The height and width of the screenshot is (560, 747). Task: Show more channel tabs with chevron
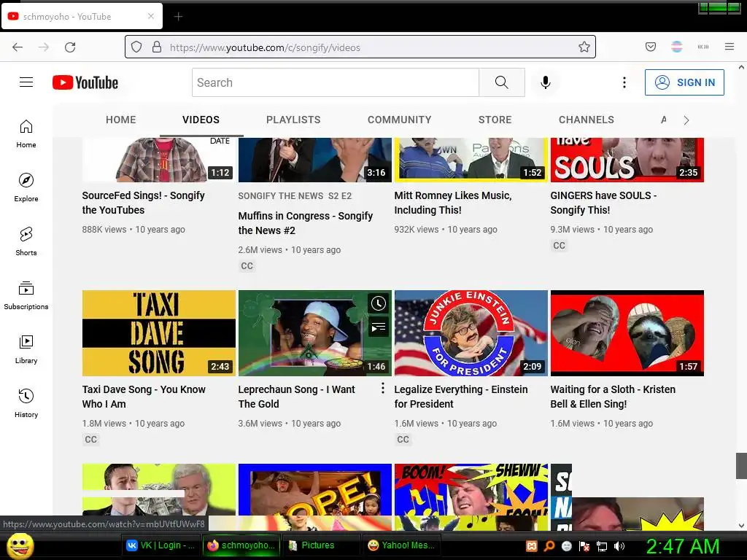[686, 120]
